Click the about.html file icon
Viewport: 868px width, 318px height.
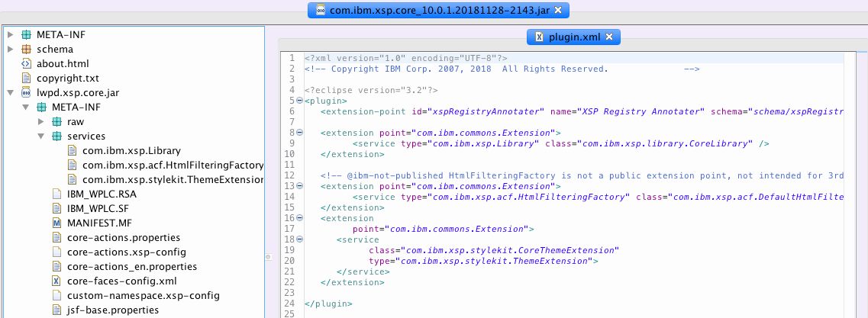(26, 63)
